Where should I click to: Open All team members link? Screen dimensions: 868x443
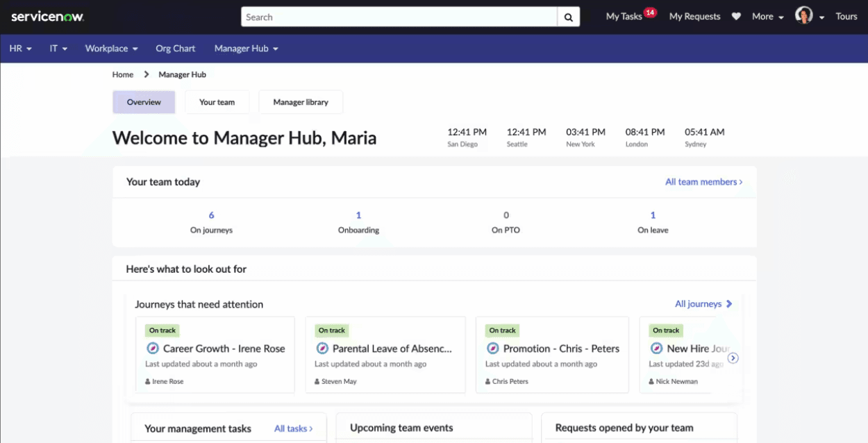coord(704,182)
